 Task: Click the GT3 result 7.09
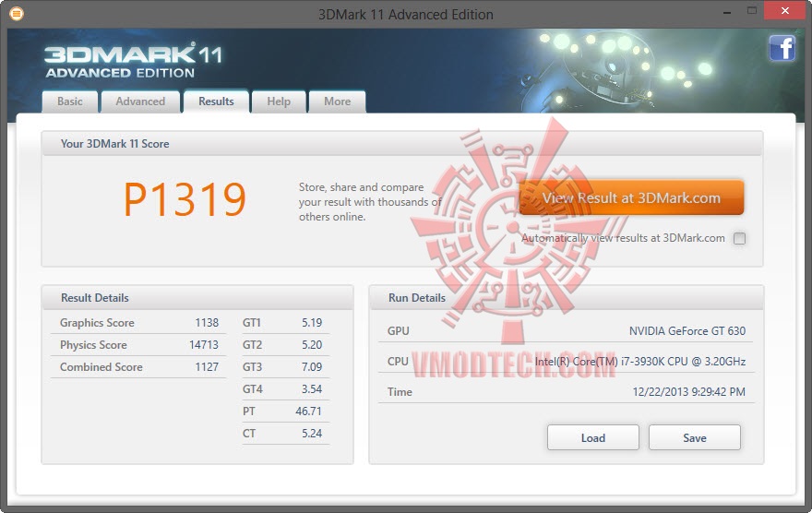tap(312, 367)
